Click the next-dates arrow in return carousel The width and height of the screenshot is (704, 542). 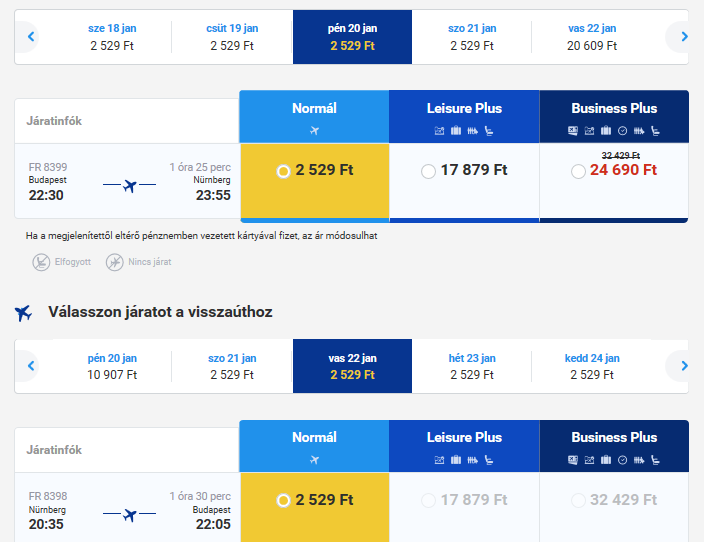coord(684,366)
